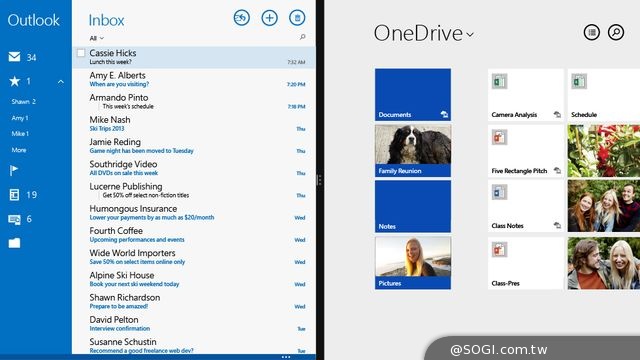The width and height of the screenshot is (640, 360).
Task: Open Wide World Importers email
Action: pyautogui.click(x=194, y=257)
